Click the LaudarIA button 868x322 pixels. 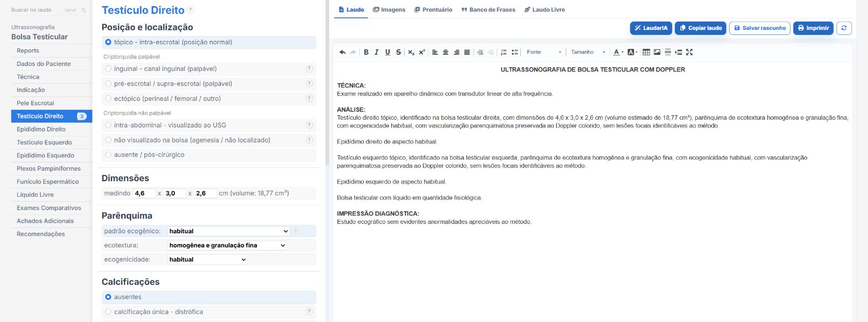(x=651, y=28)
